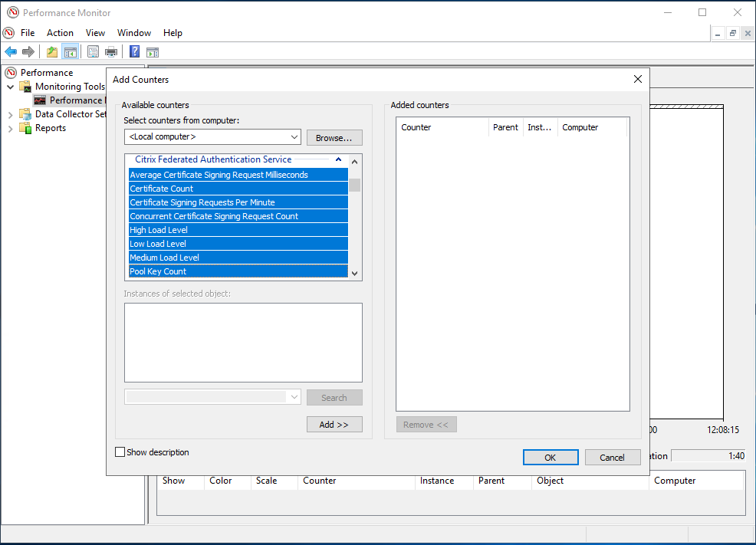756x545 pixels.
Task: Click the Properties toolbar icon
Action: [93, 52]
